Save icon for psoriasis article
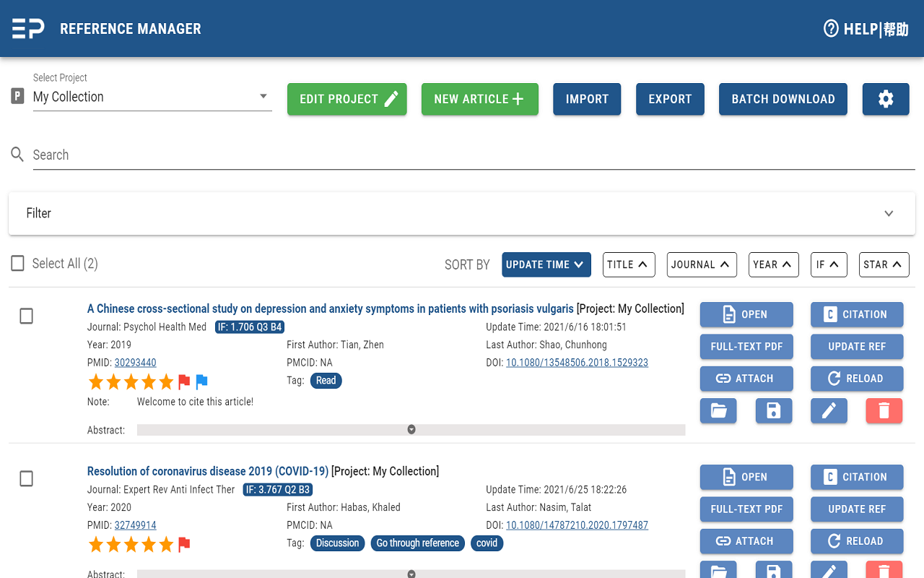Viewport: 924px width, 578px height. click(x=774, y=410)
